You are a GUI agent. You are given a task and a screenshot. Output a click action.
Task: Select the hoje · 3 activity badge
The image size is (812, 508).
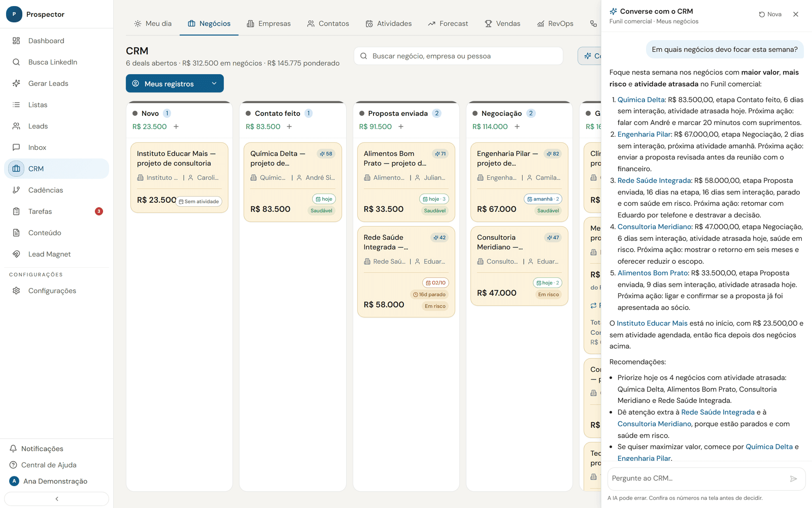(434, 199)
